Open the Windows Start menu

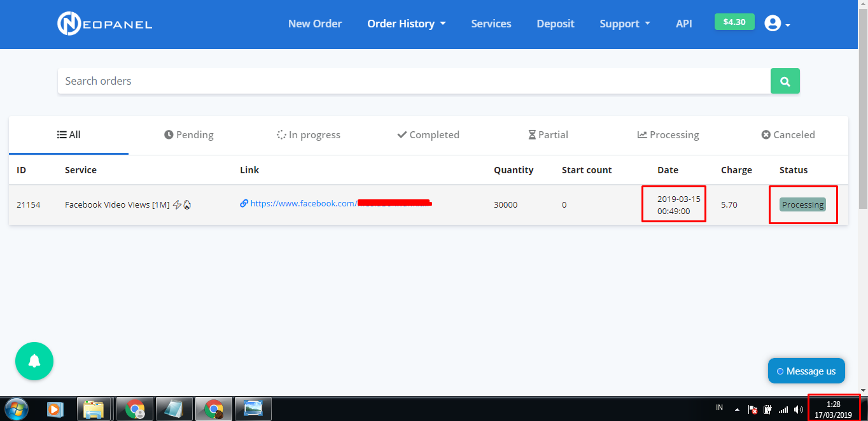click(17, 408)
